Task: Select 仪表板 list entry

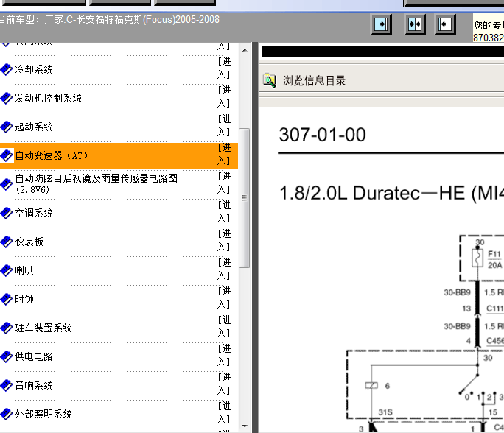Action: [29, 242]
